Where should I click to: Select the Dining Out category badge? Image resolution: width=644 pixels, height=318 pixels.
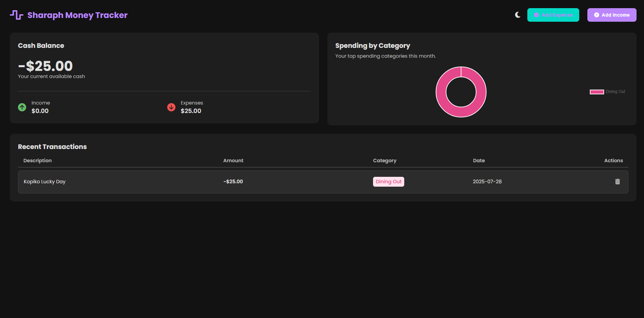[x=389, y=182]
